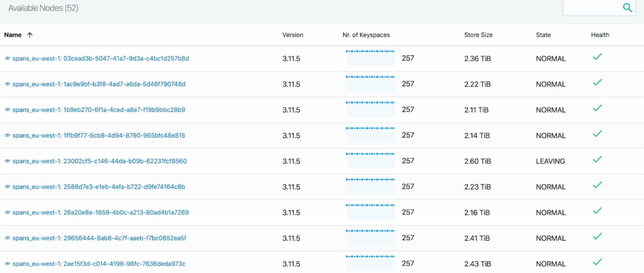Select store size 2.16 TiB
This screenshot has height=273, width=644.
pyautogui.click(x=477, y=213)
